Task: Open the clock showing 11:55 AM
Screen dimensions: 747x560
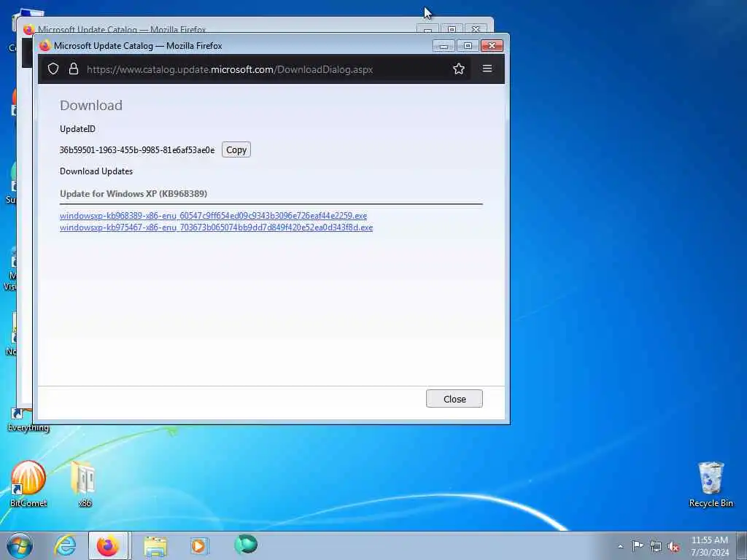Action: [x=710, y=546]
